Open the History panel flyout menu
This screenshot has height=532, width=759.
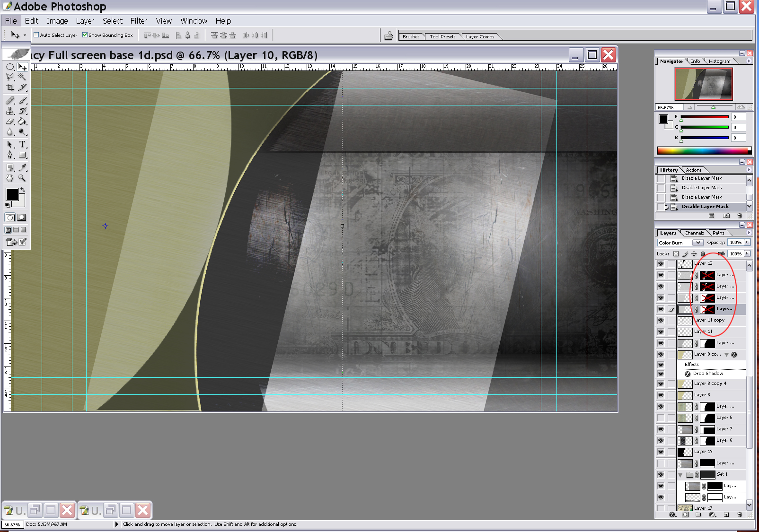coord(749,170)
